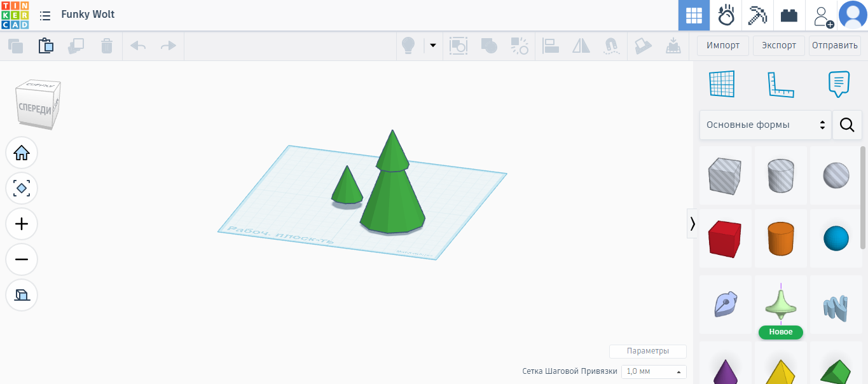Switch to 3D design grid view
This screenshot has height=384, width=868.
click(694, 15)
